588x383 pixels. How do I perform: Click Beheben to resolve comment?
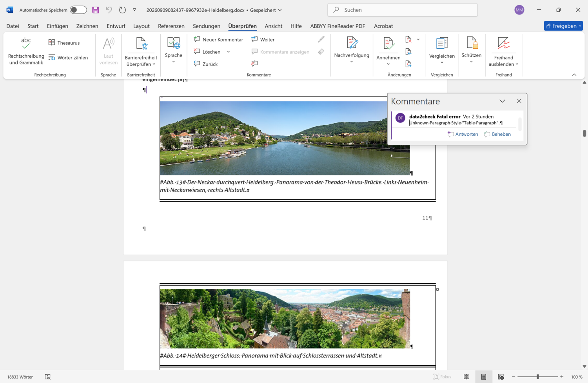497,134
